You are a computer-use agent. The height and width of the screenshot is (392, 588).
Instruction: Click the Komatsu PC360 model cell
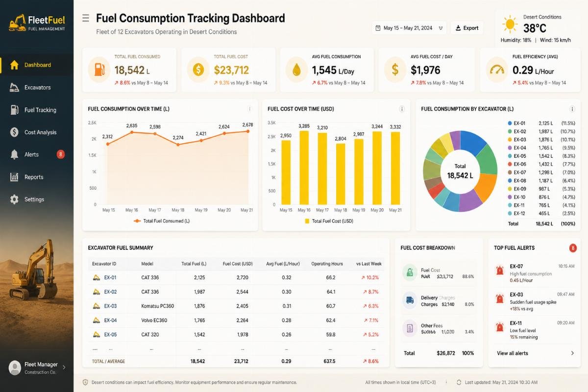(x=158, y=306)
